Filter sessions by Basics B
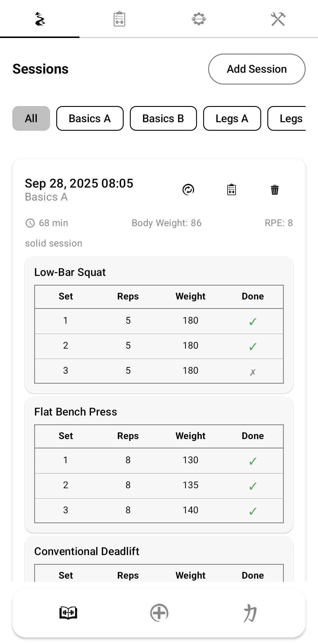318x644 pixels. coord(163,118)
